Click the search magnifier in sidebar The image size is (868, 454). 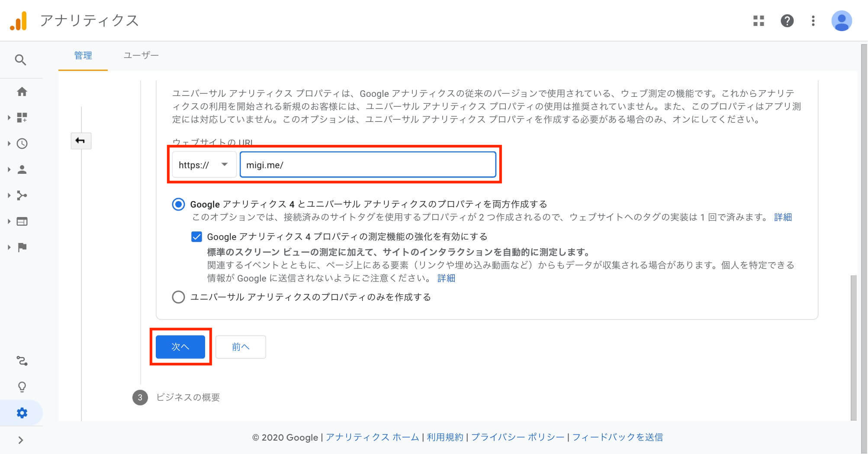point(20,60)
